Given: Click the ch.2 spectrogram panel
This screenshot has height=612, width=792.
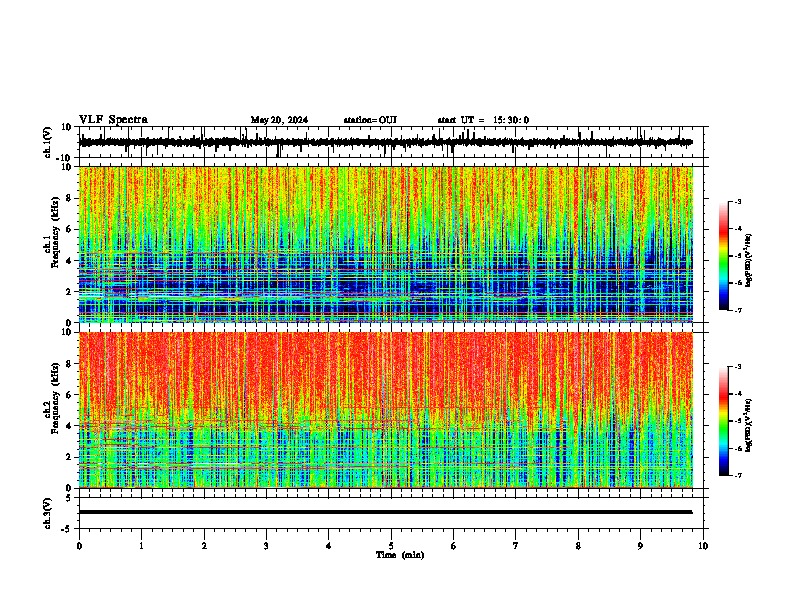Looking at the screenshot, I should coord(386,410).
